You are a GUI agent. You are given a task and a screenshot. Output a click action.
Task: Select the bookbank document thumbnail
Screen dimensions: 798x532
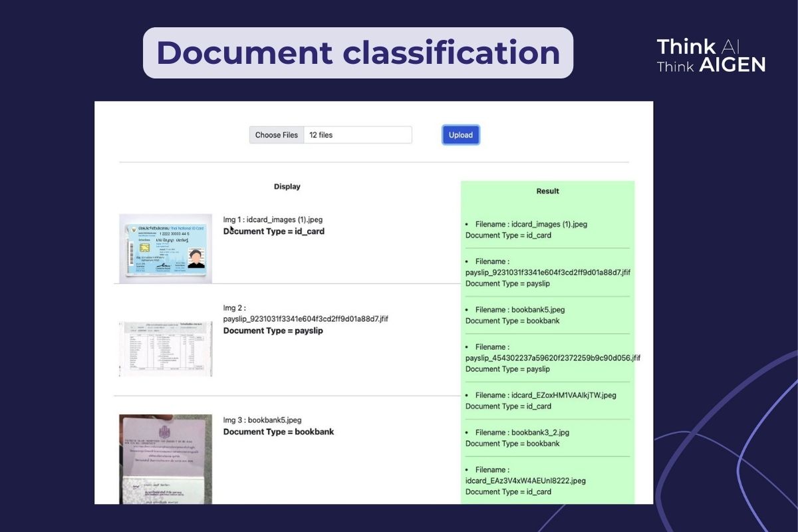click(x=165, y=459)
